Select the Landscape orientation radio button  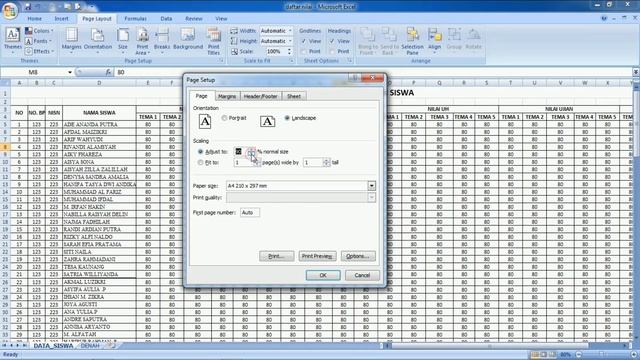287,118
